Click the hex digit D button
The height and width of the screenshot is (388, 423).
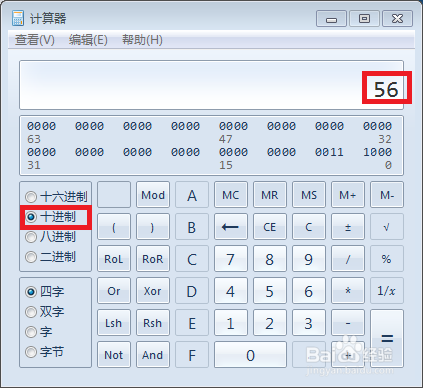[192, 291]
